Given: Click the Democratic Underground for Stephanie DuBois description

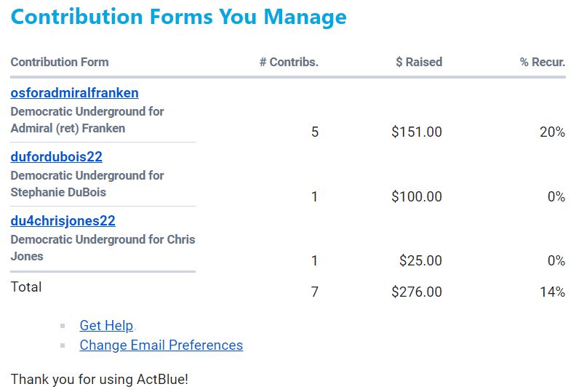Looking at the screenshot, I should 87,184.
